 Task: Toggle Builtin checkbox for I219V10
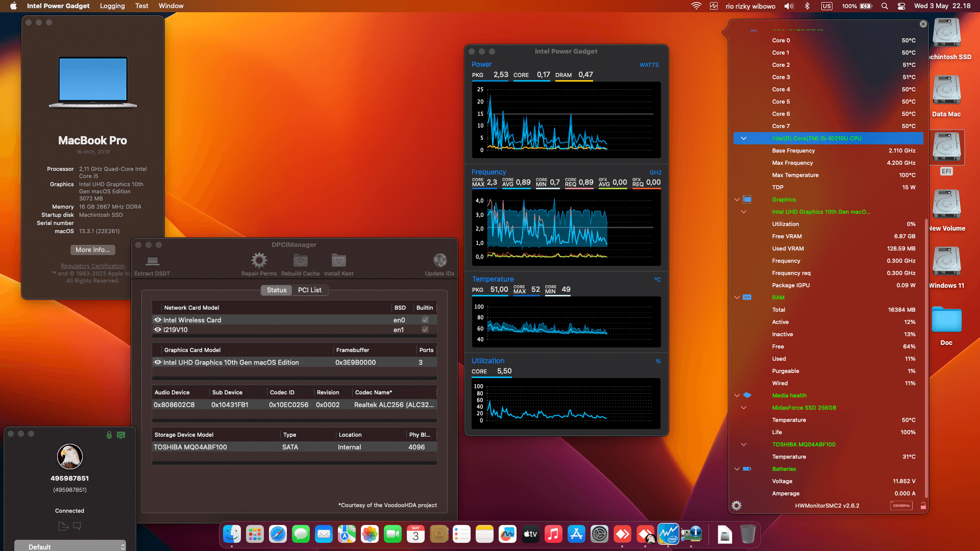click(425, 330)
